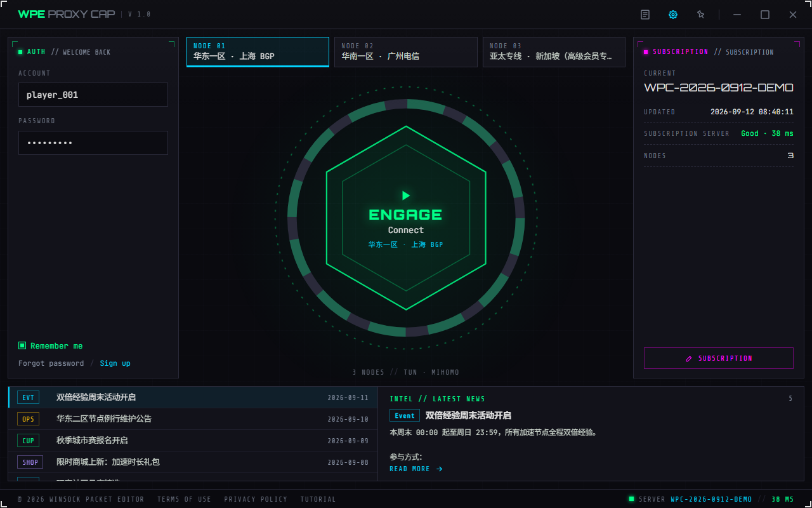Open PRIVACY POLICY in the footer
This screenshot has height=508, width=812.
(256, 500)
